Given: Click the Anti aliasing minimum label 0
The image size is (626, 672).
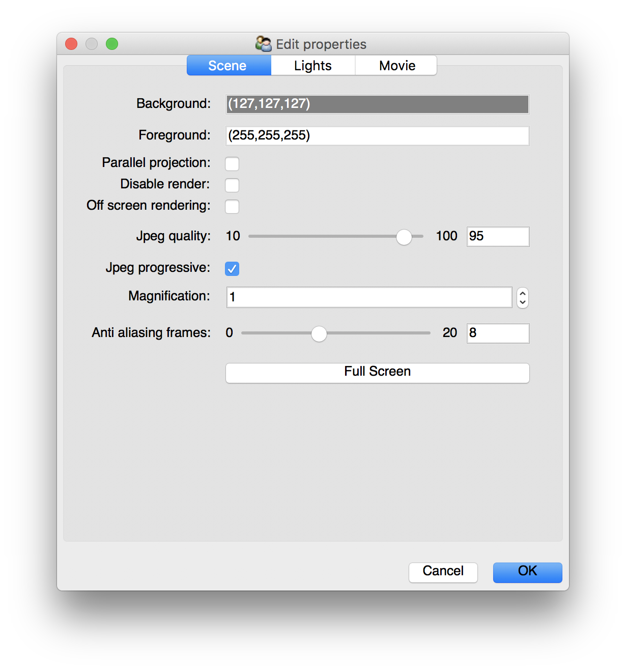Looking at the screenshot, I should [x=230, y=332].
